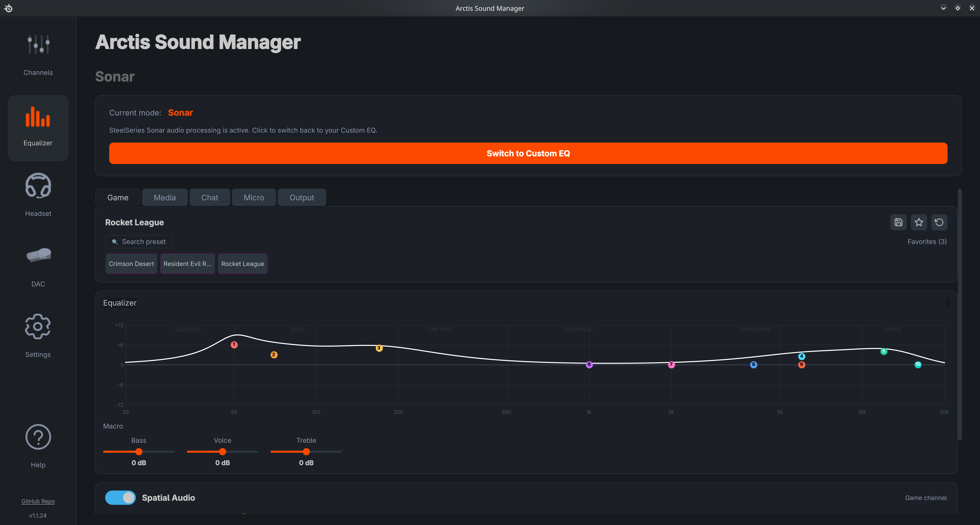
Task: Click the Treble 0 dB value
Action: tap(306, 463)
